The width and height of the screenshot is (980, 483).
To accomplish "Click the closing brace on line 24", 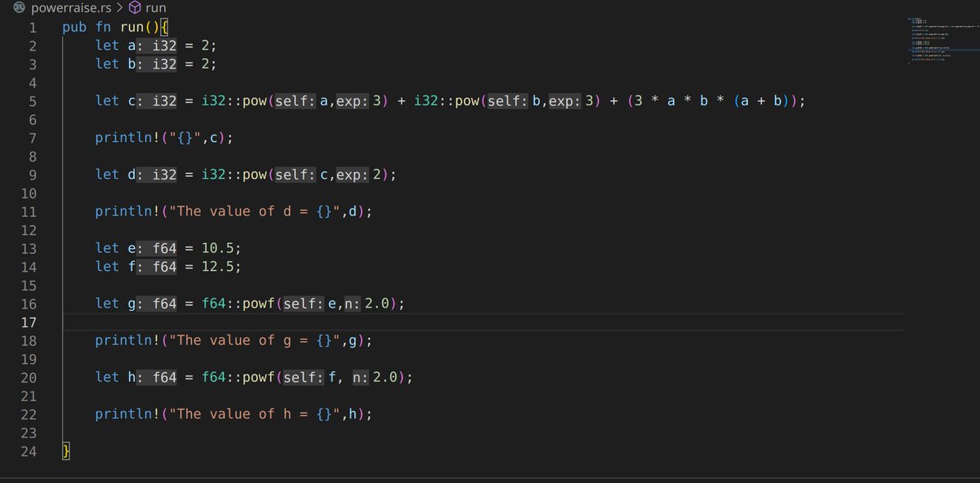I will point(65,450).
